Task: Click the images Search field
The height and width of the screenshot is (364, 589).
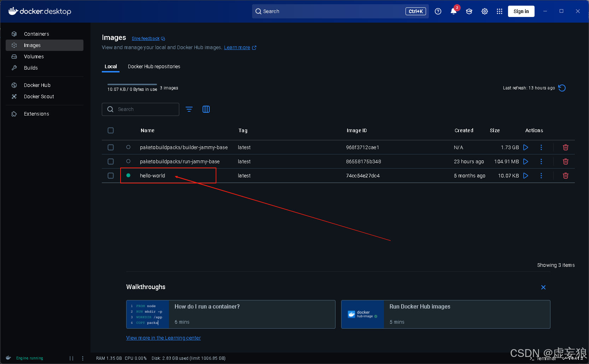Action: coord(140,109)
